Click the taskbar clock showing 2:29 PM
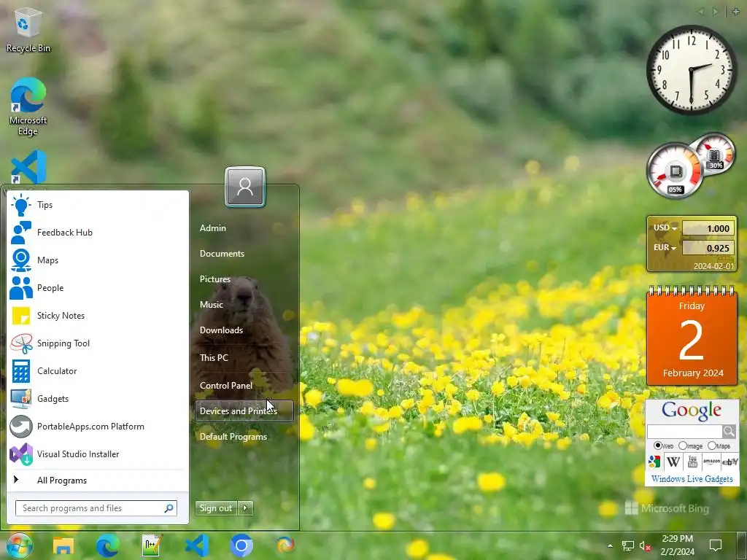 click(678, 545)
